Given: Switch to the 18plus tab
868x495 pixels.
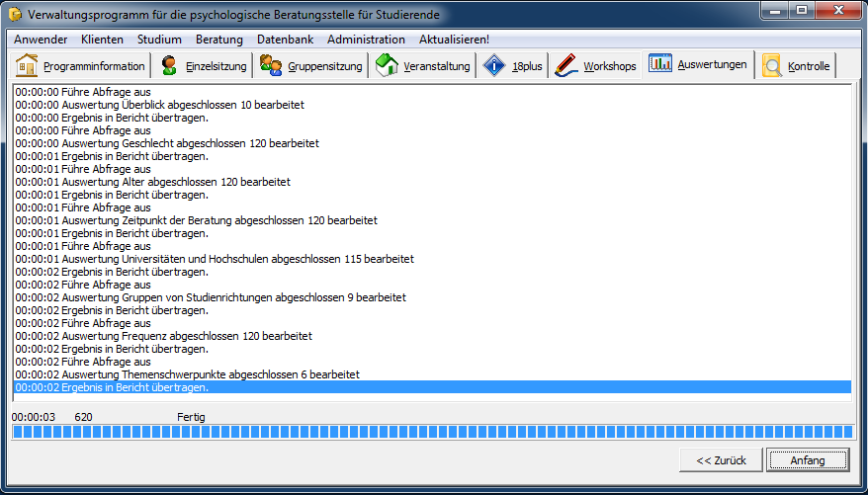Looking at the screenshot, I should [x=513, y=66].
